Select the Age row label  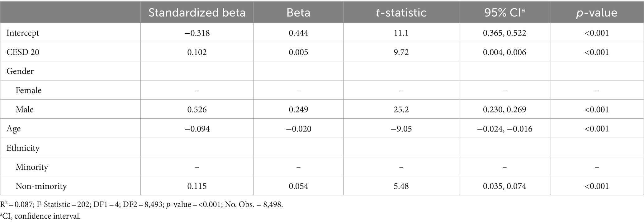click(14, 129)
